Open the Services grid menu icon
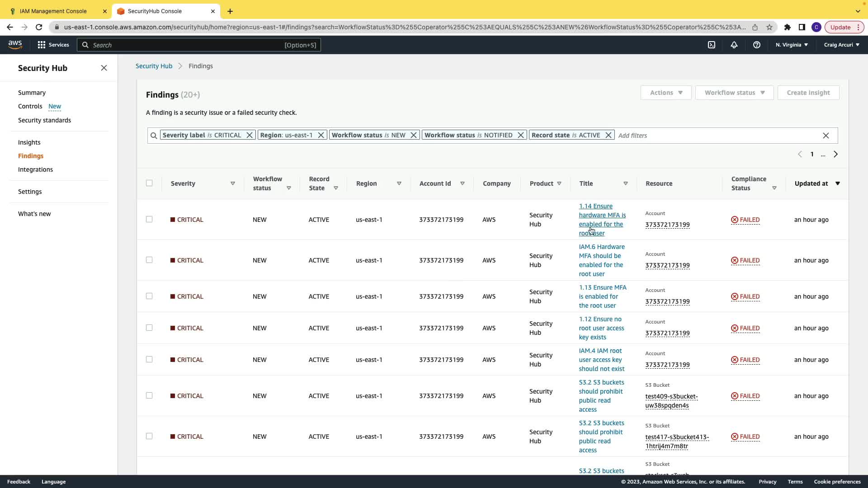The image size is (868, 488). (42, 45)
